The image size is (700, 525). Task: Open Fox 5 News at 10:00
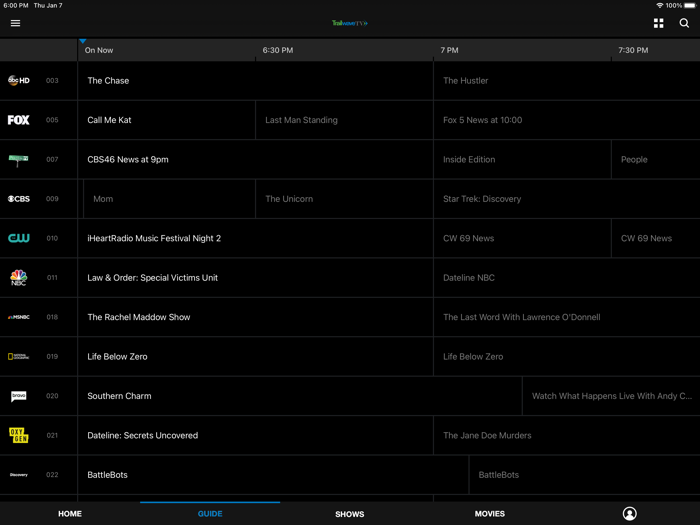coord(567,120)
